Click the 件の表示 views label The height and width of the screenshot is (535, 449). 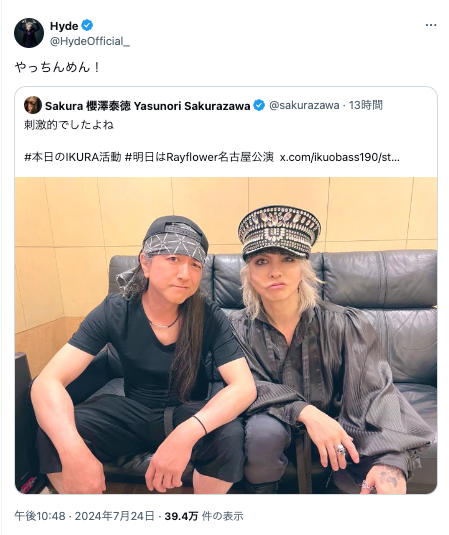[222, 516]
